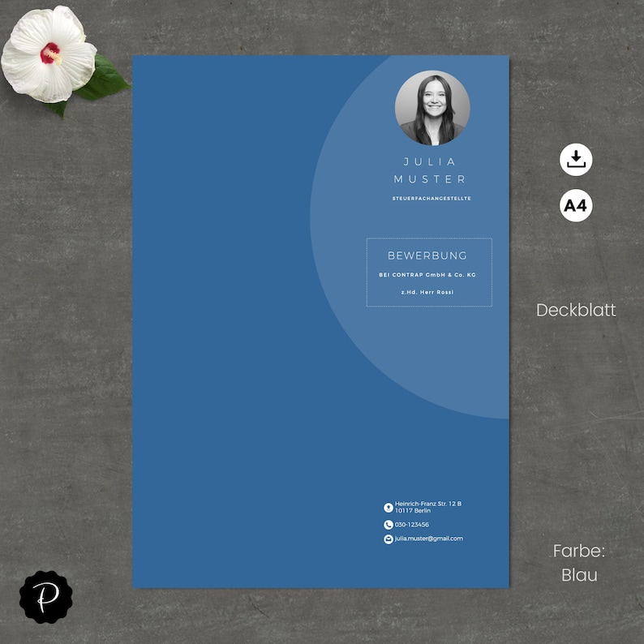Click the surname text MUSTER
644x644 pixels.
430,179
